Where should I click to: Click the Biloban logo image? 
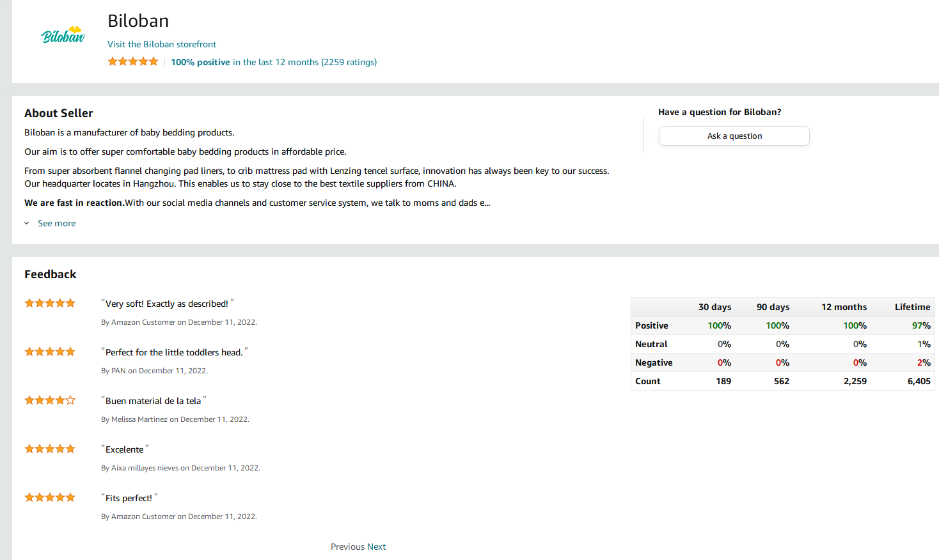pyautogui.click(x=63, y=35)
